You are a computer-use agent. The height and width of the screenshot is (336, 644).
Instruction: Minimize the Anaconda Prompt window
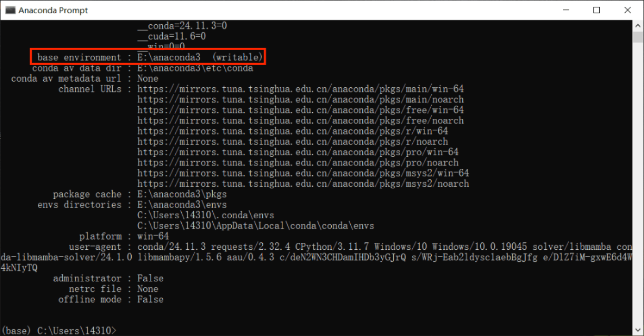(x=566, y=10)
